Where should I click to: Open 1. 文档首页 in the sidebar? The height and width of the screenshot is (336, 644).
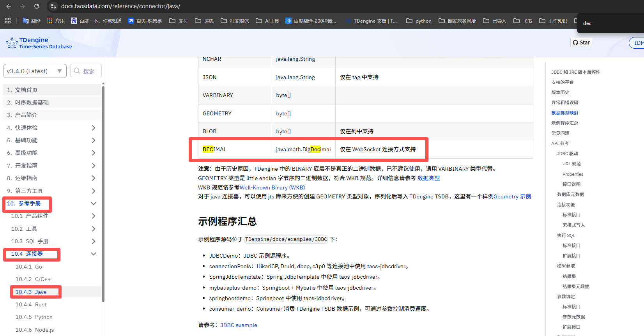click(x=26, y=90)
